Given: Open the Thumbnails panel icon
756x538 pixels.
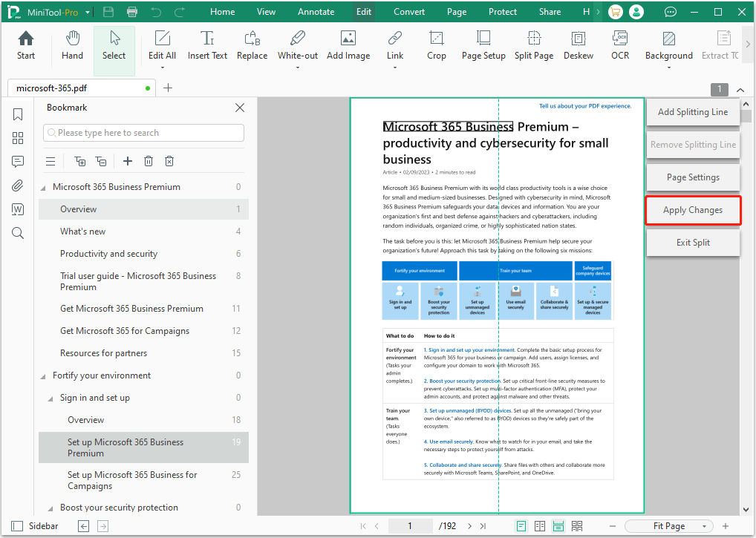Looking at the screenshot, I should tap(17, 138).
